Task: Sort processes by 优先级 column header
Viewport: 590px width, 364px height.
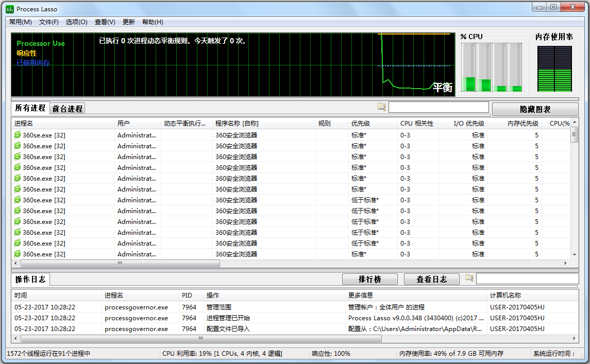Action: tap(361, 124)
